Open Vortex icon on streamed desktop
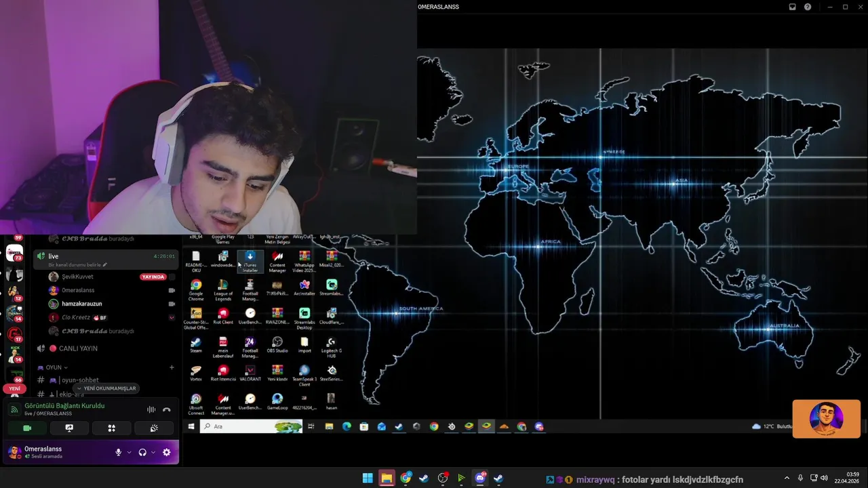This screenshot has width=868, height=488. [x=196, y=373]
